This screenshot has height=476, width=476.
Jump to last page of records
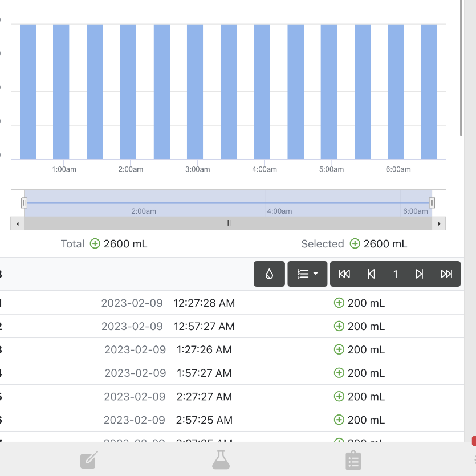[x=446, y=274]
